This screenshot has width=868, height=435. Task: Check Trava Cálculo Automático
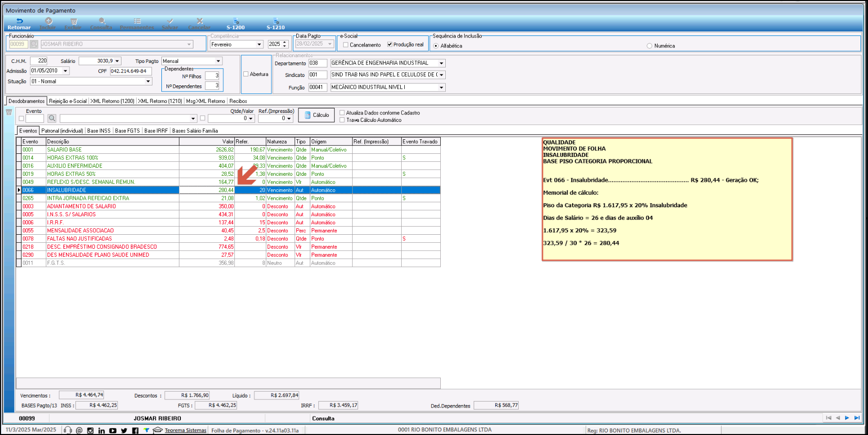tap(342, 120)
